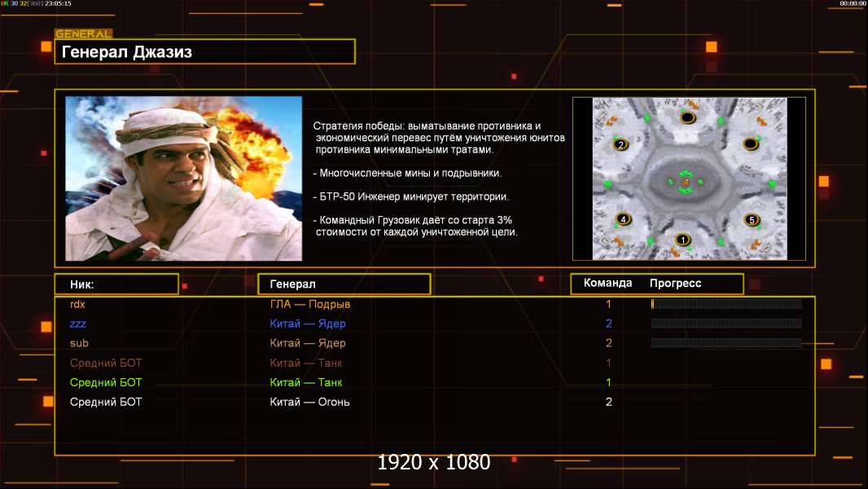Select the empty start slot at map top center
The height and width of the screenshot is (489, 868).
tap(687, 118)
